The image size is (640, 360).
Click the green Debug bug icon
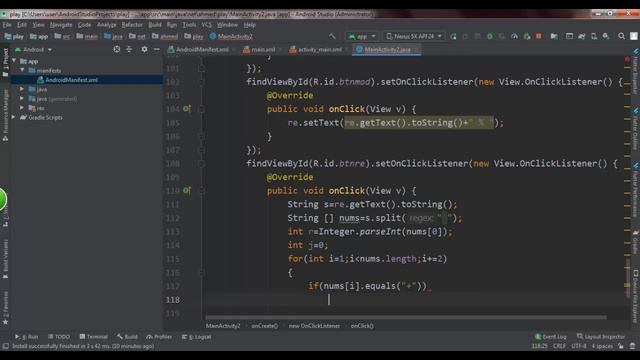point(489,36)
